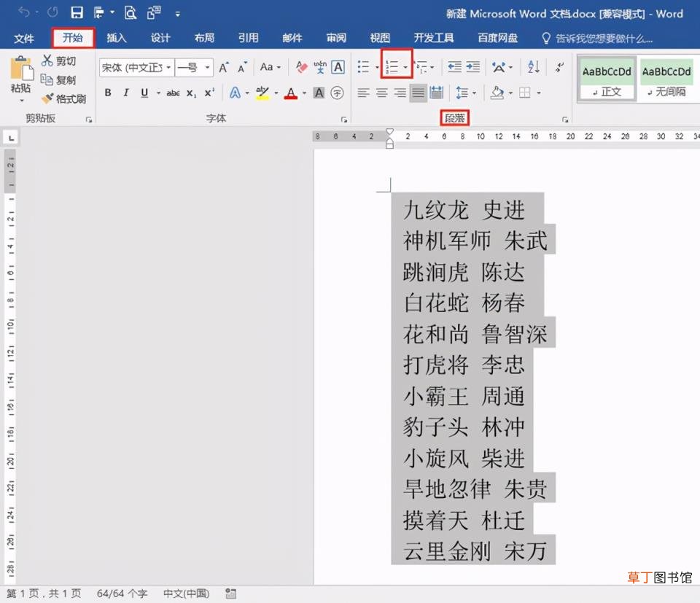This screenshot has width=700, height=603.
Task: Switch to the 引用 tab
Action: (x=248, y=38)
